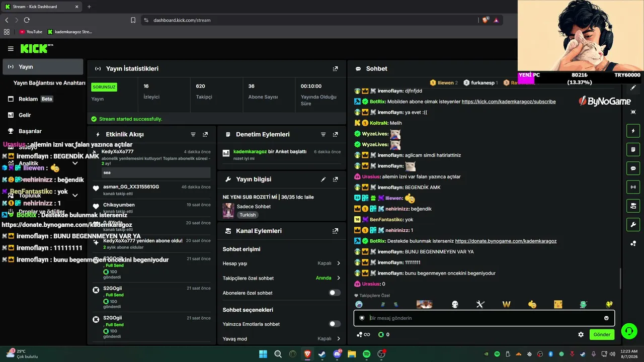
Task: Open Steam from the Windows taskbar
Action: (322, 354)
